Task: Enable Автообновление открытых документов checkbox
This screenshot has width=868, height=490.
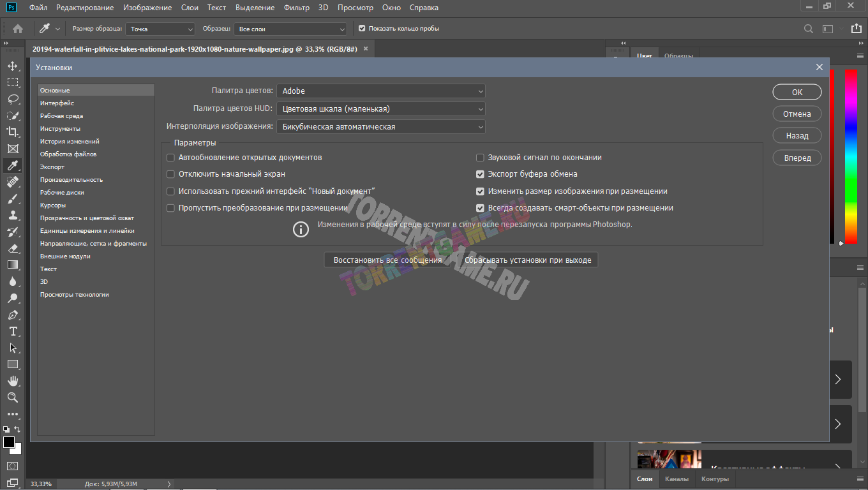Action: (170, 158)
